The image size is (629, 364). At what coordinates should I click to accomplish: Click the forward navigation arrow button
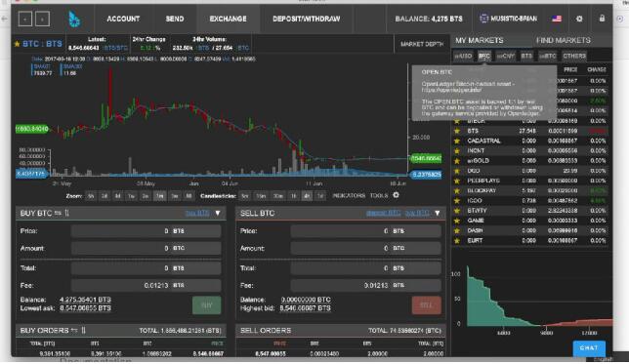43,19
